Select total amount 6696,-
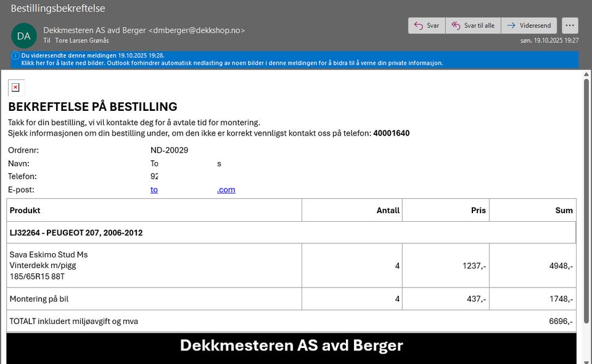This screenshot has height=364, width=592. [561, 322]
